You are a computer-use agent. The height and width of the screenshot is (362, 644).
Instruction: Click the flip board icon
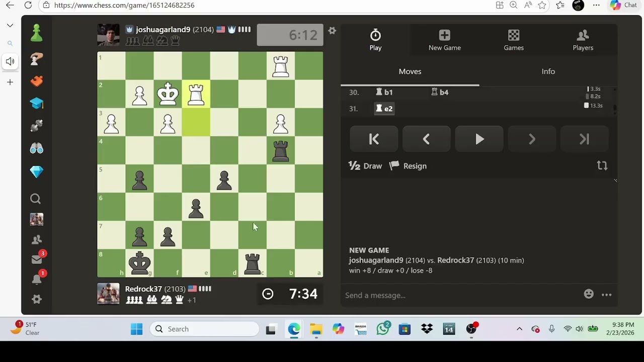(x=602, y=165)
